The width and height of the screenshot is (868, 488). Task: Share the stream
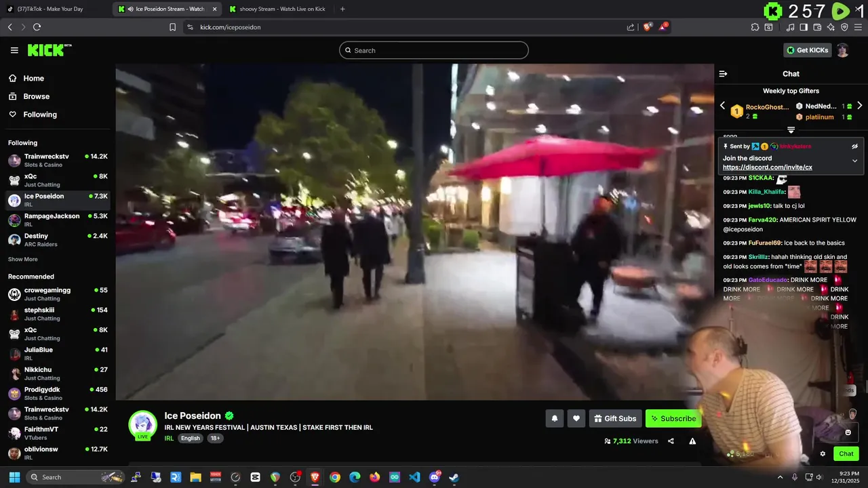click(671, 441)
